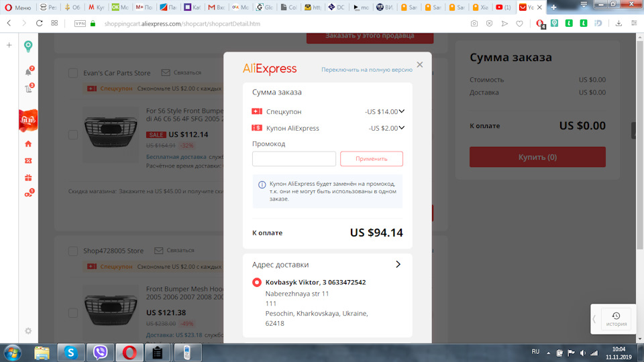Click the Промокод input field
This screenshot has width=644, height=362.
point(294,159)
